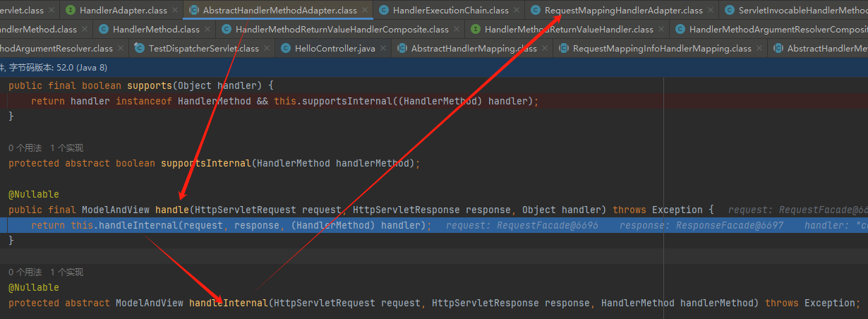Close the RequestMappingHandlerAdapter.class tab

(x=711, y=11)
